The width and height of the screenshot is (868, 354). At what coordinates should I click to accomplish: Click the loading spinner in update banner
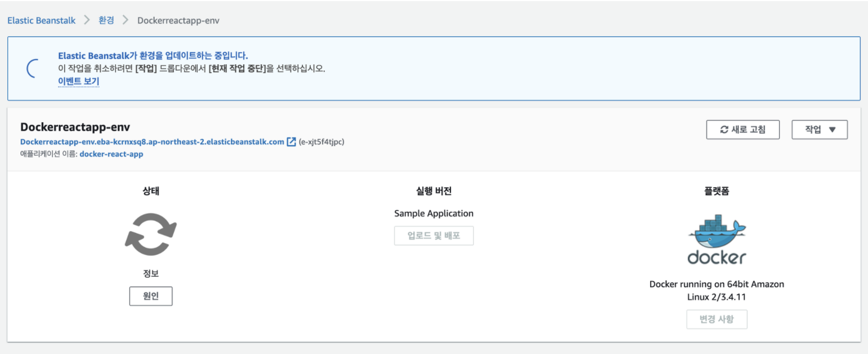33,68
